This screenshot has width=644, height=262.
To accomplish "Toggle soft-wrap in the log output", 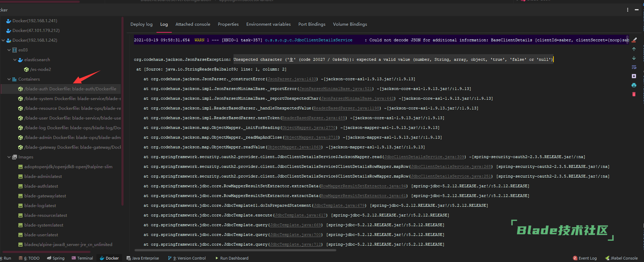I will [x=634, y=67].
